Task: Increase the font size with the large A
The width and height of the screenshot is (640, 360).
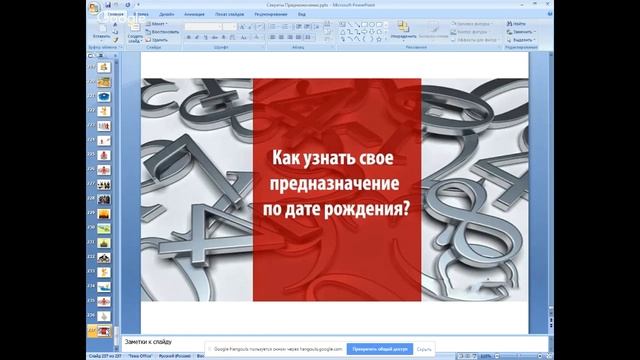Action: click(242, 27)
